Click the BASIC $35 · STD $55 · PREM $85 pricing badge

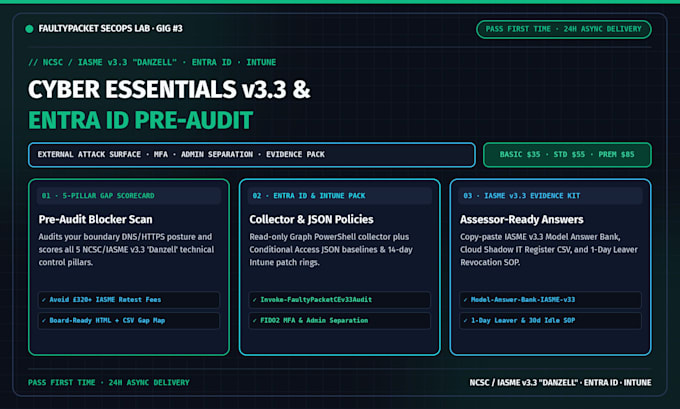(567, 155)
